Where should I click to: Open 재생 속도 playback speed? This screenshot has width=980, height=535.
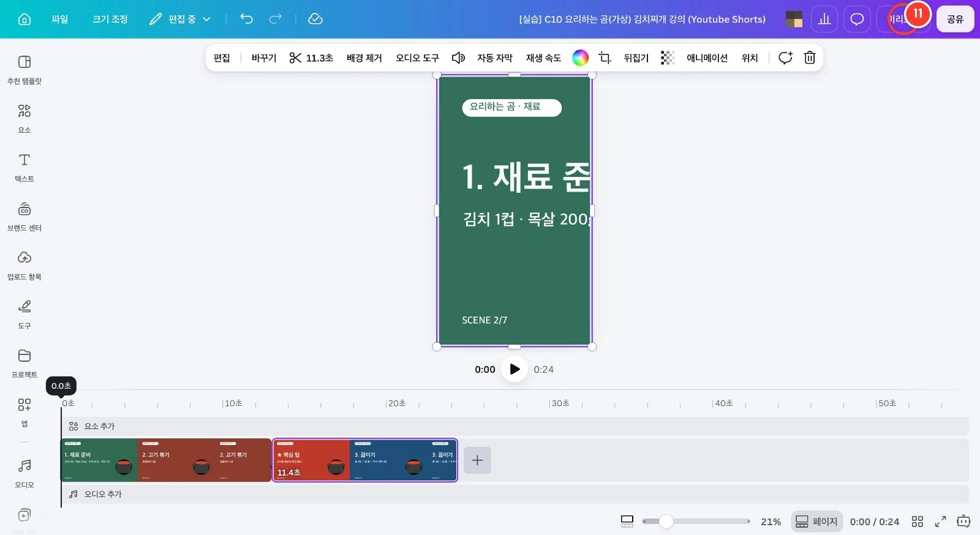pos(543,58)
